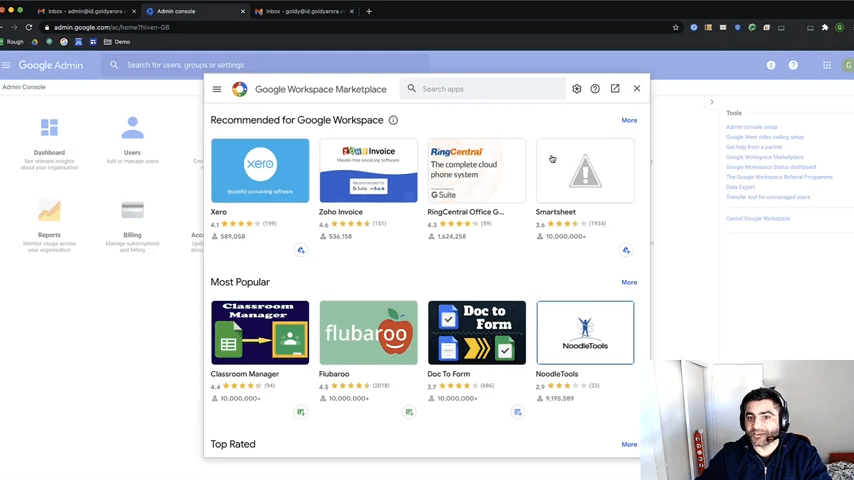This screenshot has width=854, height=480.
Task: Open a new browser tab
Action: (x=369, y=11)
